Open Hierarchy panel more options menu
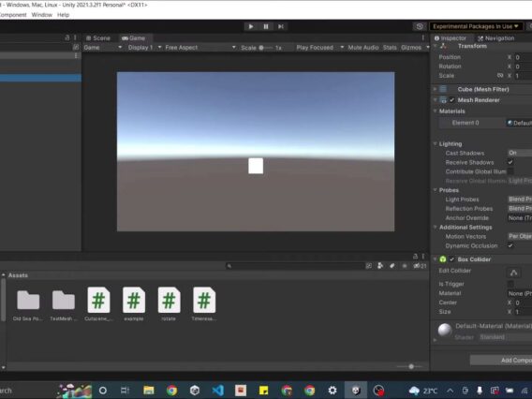The width and height of the screenshot is (532, 399). (x=75, y=37)
